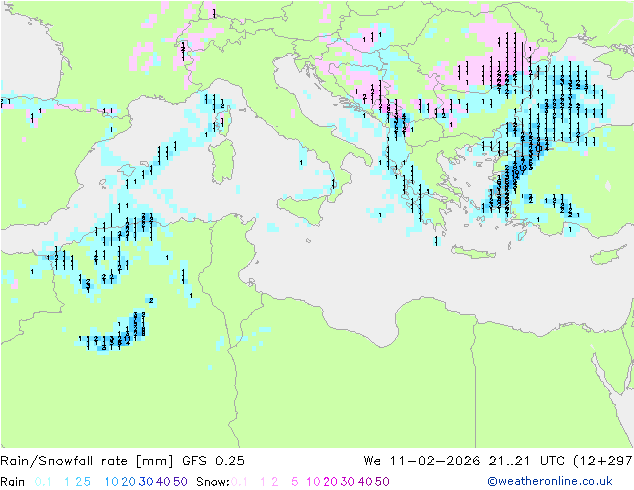Select the rain legend value 30

pos(146,482)
